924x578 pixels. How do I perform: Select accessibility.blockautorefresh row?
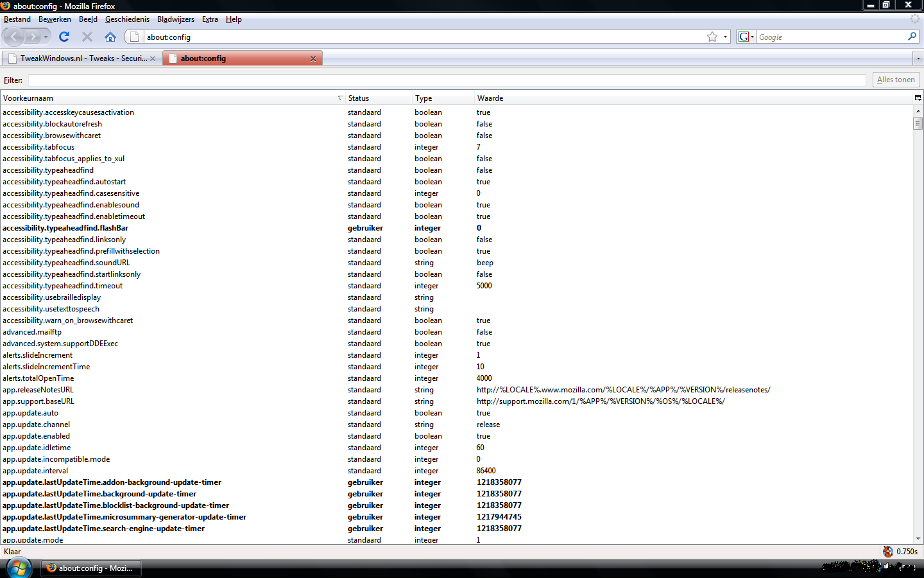click(x=456, y=124)
